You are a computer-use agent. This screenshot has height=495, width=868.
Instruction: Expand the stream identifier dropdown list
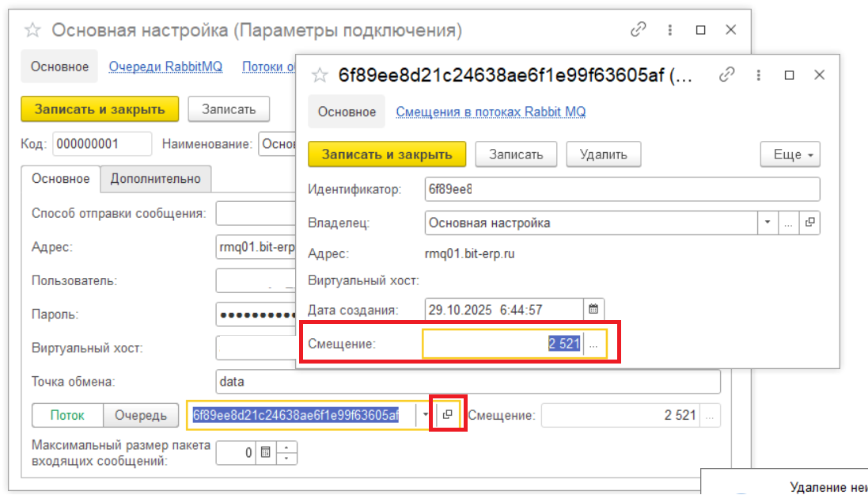click(x=426, y=414)
